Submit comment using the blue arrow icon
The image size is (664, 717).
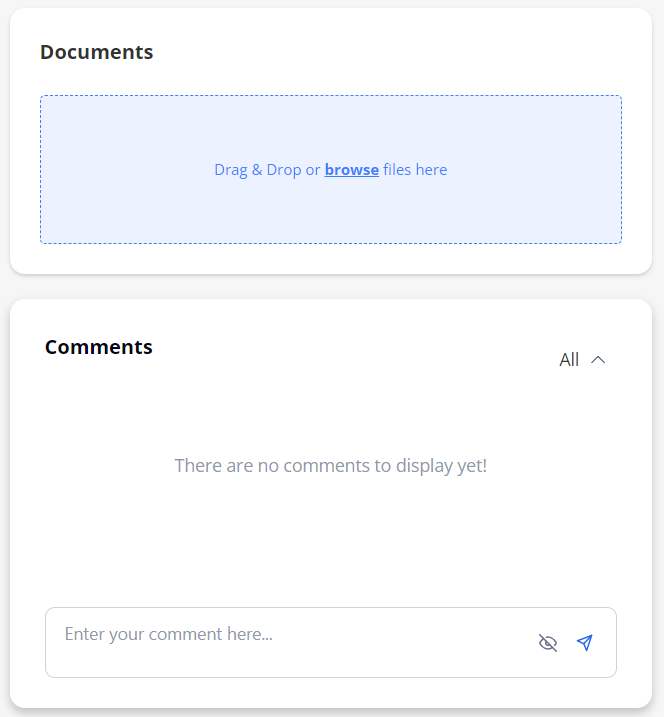pyautogui.click(x=584, y=642)
